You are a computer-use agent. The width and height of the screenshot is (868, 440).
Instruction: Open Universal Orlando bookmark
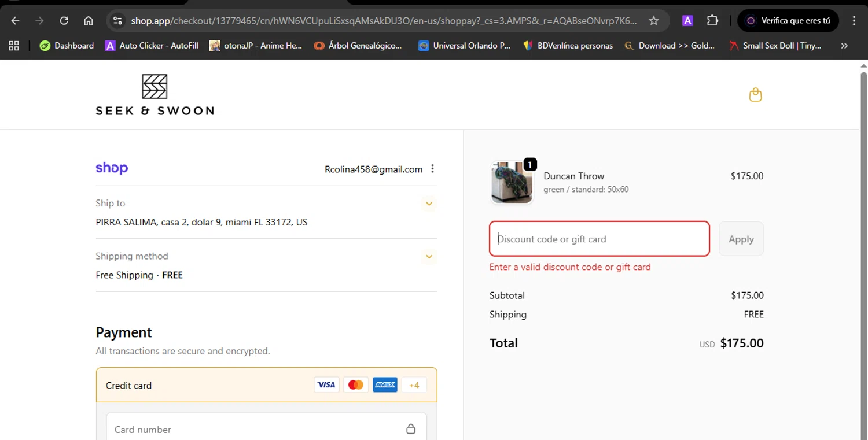(465, 46)
